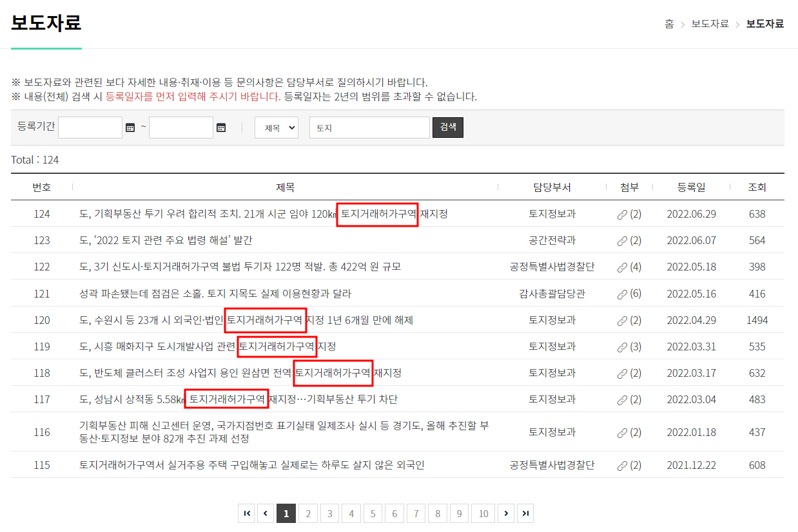Sort by the 조회 column header

click(x=758, y=187)
